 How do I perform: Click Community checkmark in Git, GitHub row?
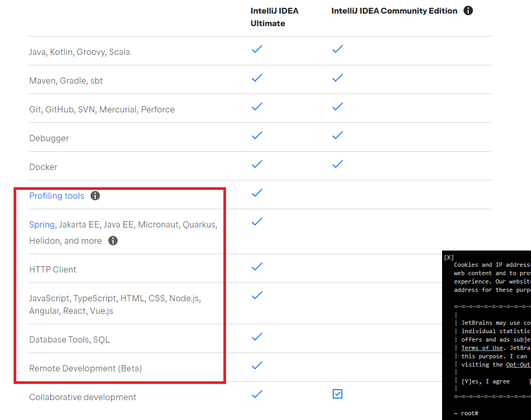coord(337,107)
